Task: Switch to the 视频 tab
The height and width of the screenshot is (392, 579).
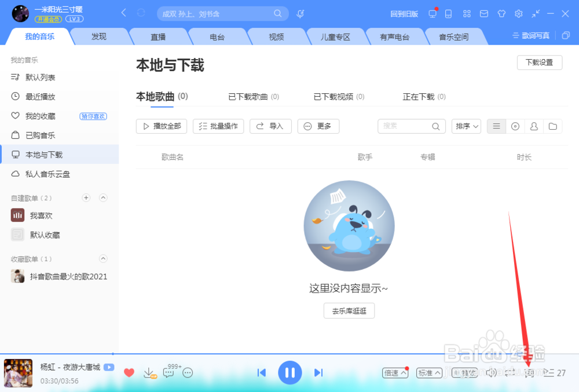Action: (276, 36)
